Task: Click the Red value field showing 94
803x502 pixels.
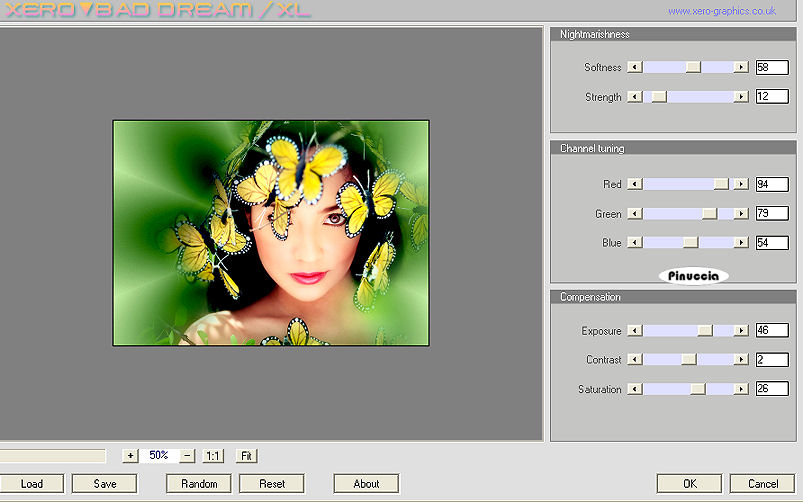Action: click(772, 184)
